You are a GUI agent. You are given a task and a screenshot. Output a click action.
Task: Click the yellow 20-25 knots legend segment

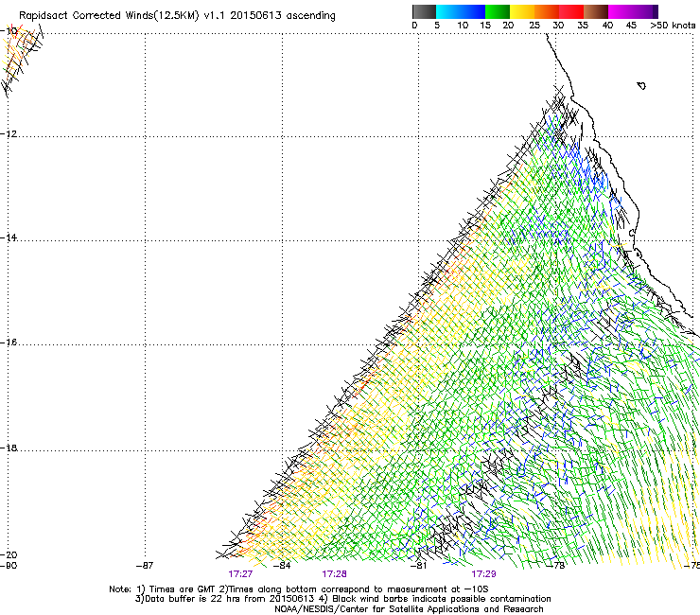(522, 11)
